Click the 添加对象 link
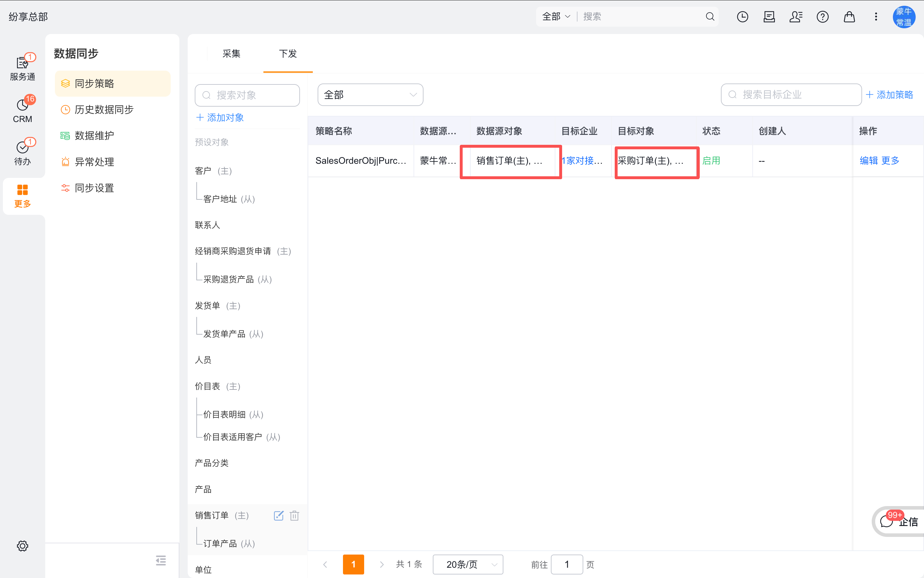The height and width of the screenshot is (578, 924). pyautogui.click(x=220, y=117)
